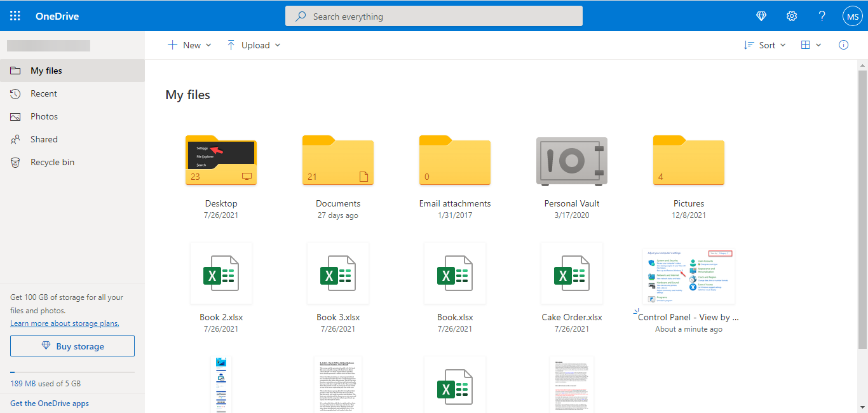Click the Personal Vault name label
This screenshot has height=413, width=868.
pyautogui.click(x=572, y=203)
